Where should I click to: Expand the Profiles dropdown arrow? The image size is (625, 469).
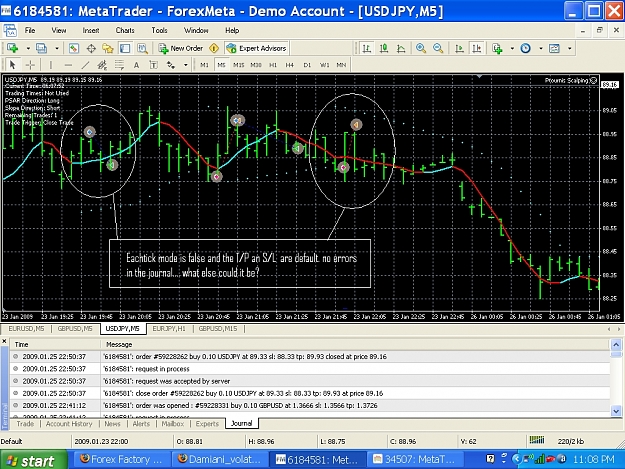(x=57, y=48)
